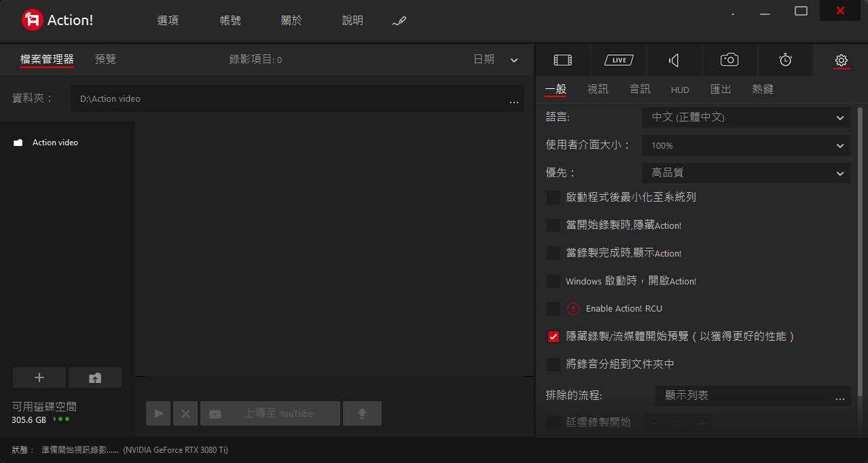Screen dimensions: 868x463
Task: Select the HUD settings tab
Action: [680, 90]
